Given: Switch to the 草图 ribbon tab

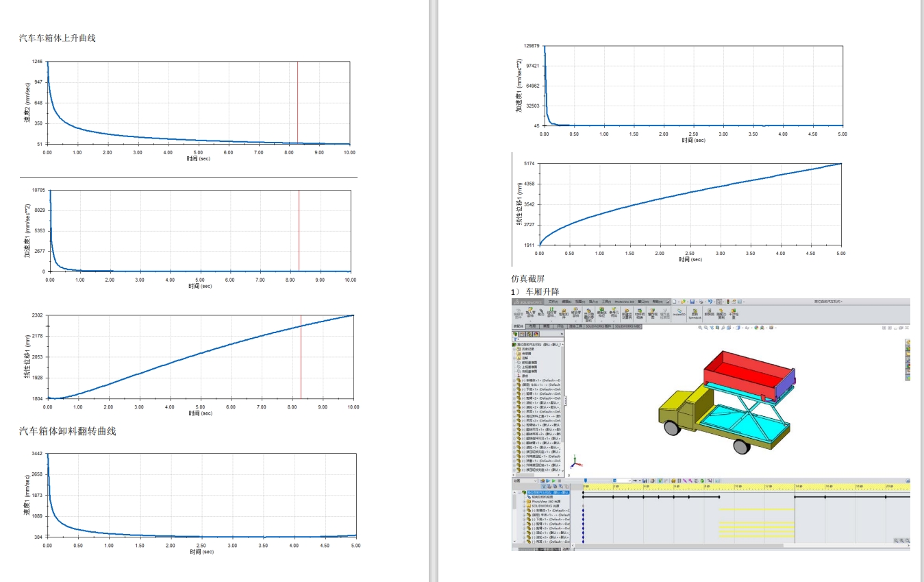Looking at the screenshot, I should coord(547,326).
